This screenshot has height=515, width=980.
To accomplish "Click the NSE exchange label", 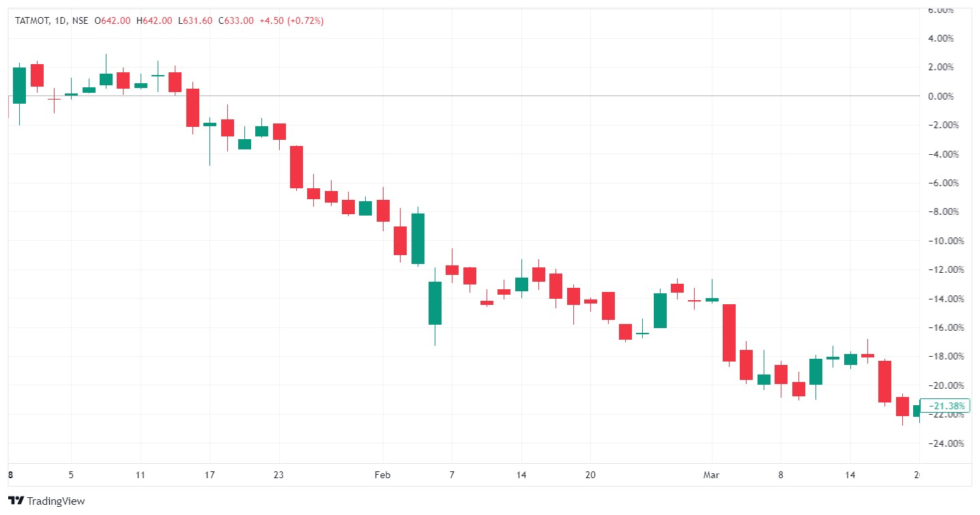I will [x=80, y=21].
